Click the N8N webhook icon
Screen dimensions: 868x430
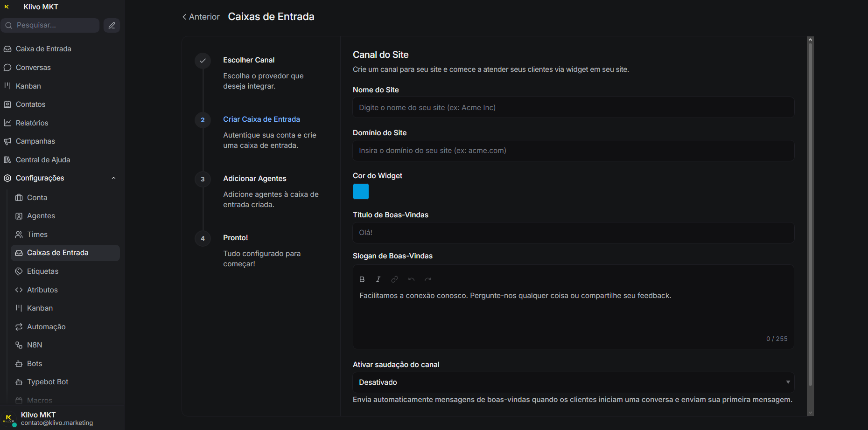[19, 345]
